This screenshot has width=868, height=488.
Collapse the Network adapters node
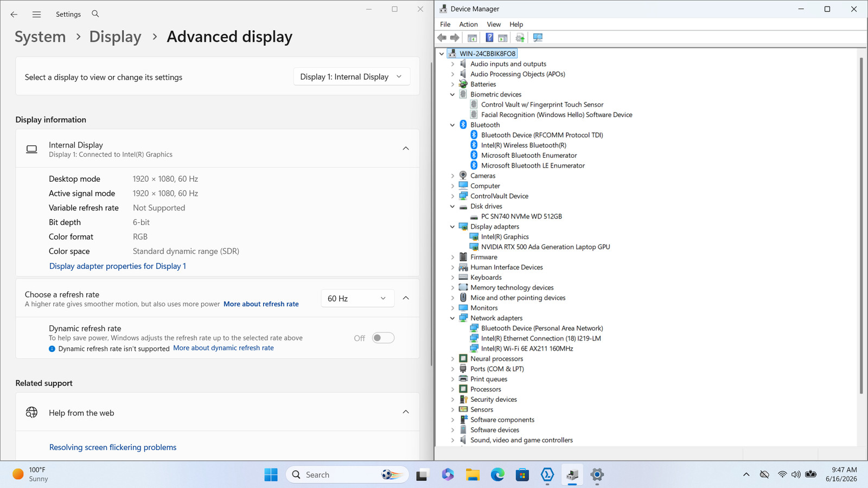(452, 318)
